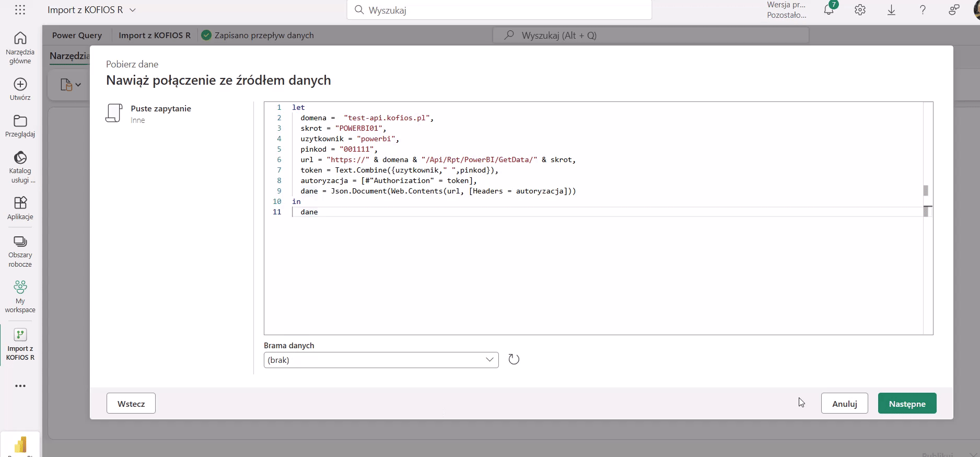The image size is (980, 457).
Task: Select Import z KOFIOS R sidebar item
Action: click(20, 345)
